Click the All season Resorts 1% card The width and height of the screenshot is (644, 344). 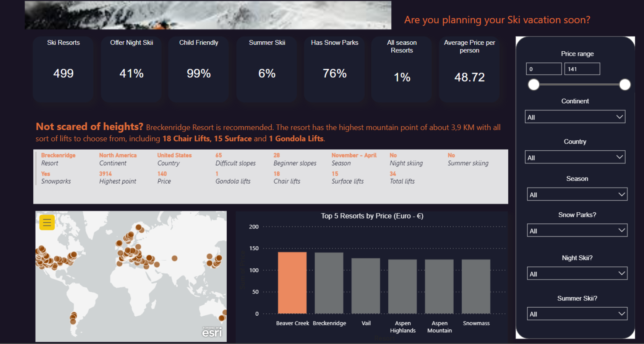pos(402,69)
